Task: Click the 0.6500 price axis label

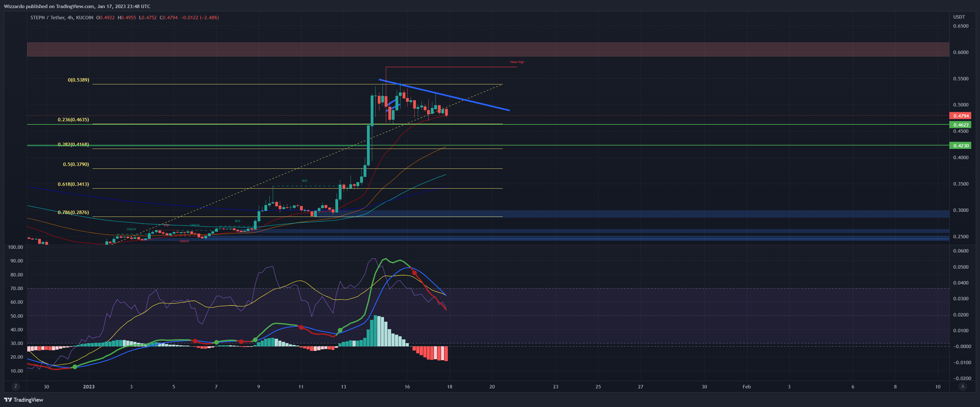Action: point(960,26)
